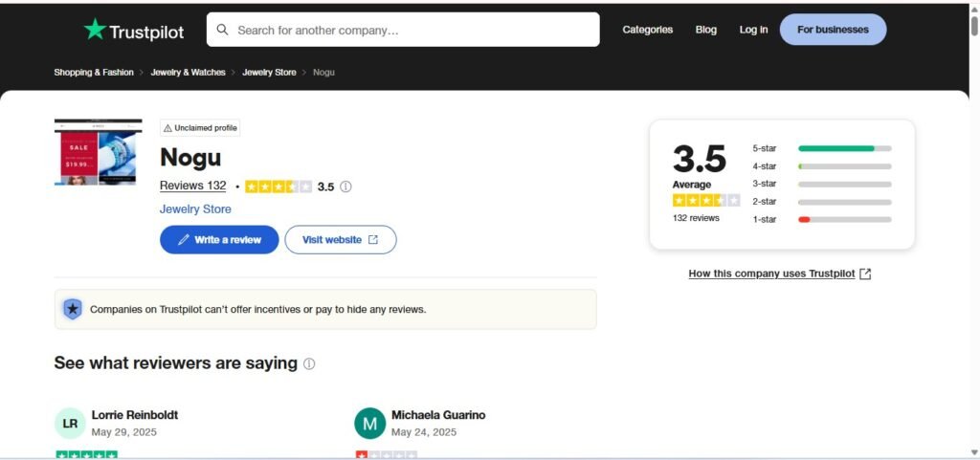Focus the Search for another company field
Image resolution: width=980 pixels, height=460 pixels.
403,30
